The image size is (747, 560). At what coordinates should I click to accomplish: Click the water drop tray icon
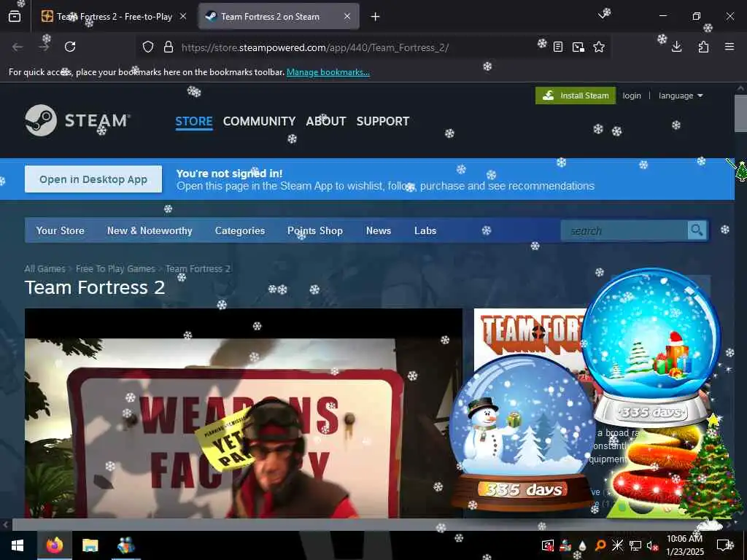tap(583, 545)
